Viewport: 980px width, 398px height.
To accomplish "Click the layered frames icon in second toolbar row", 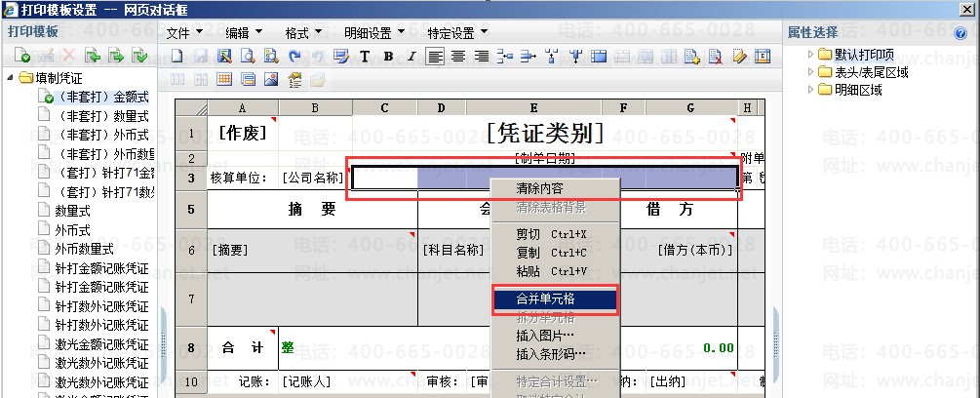I will [x=248, y=79].
